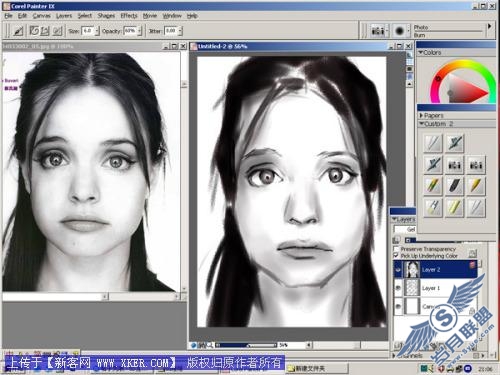The width and height of the screenshot is (500, 375).
Task: Expand the Papers panel
Action: pyautogui.click(x=421, y=116)
